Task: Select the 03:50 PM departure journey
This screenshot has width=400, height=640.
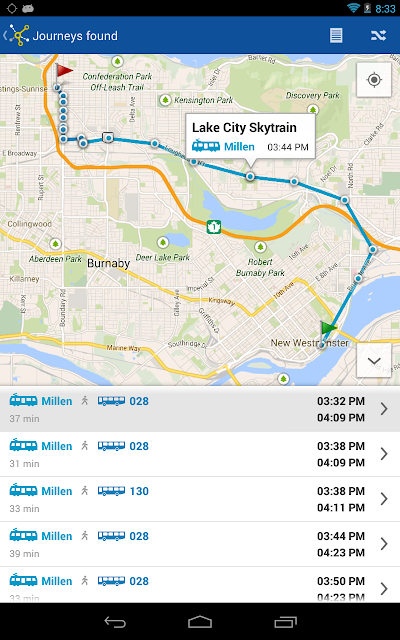Action: 200,585
